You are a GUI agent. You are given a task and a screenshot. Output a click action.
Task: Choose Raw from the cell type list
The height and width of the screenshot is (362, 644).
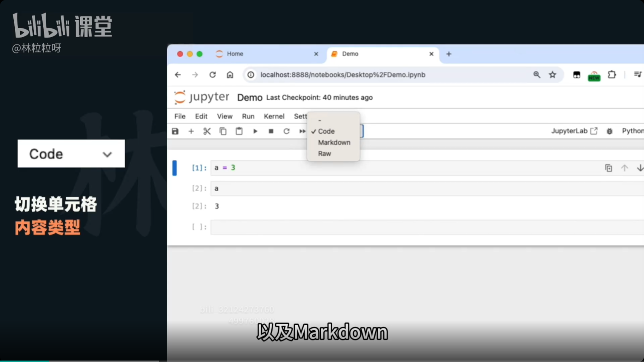pos(324,153)
